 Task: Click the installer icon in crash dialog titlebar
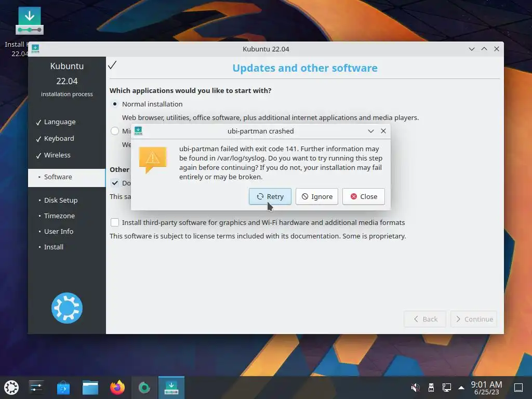(x=138, y=130)
